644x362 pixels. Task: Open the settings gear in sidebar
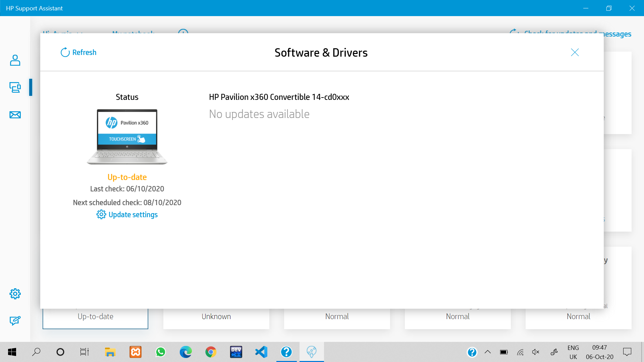point(15,294)
